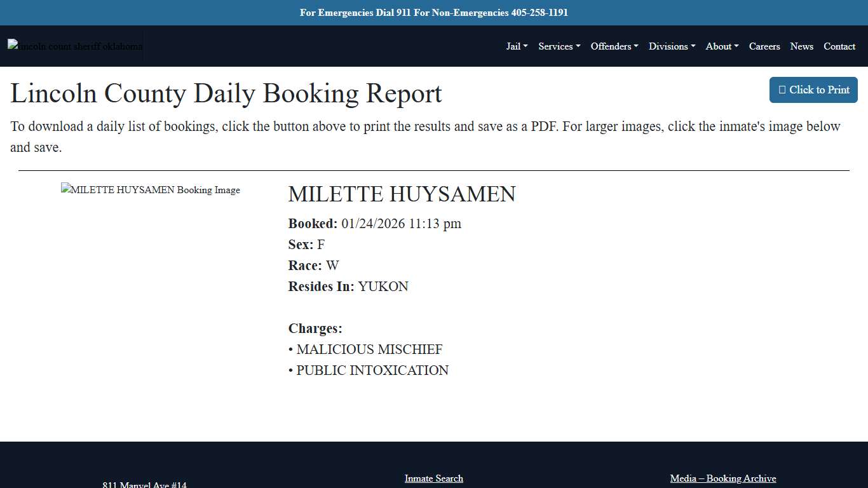Click the Services dropdown arrow

(578, 46)
